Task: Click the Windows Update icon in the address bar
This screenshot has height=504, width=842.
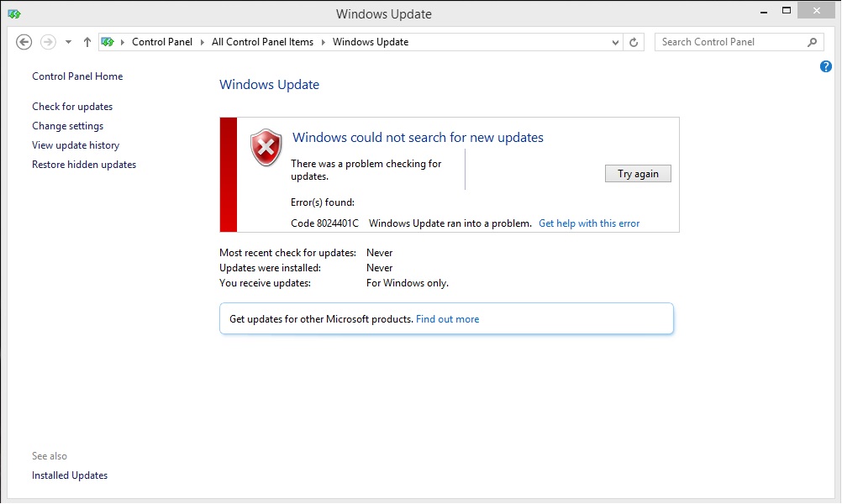Action: [108, 42]
